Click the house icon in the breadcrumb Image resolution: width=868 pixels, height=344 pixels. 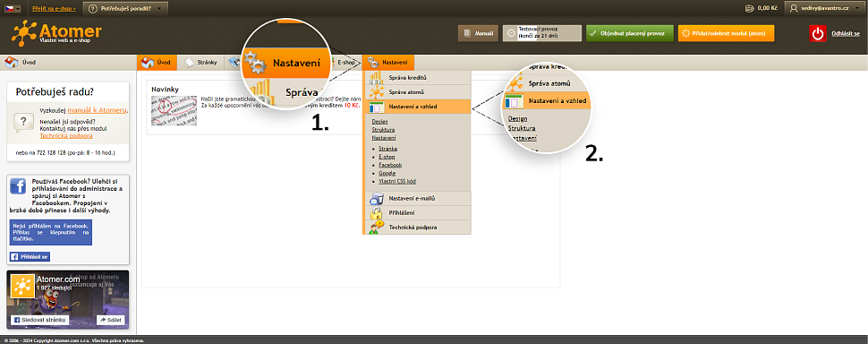(11, 62)
